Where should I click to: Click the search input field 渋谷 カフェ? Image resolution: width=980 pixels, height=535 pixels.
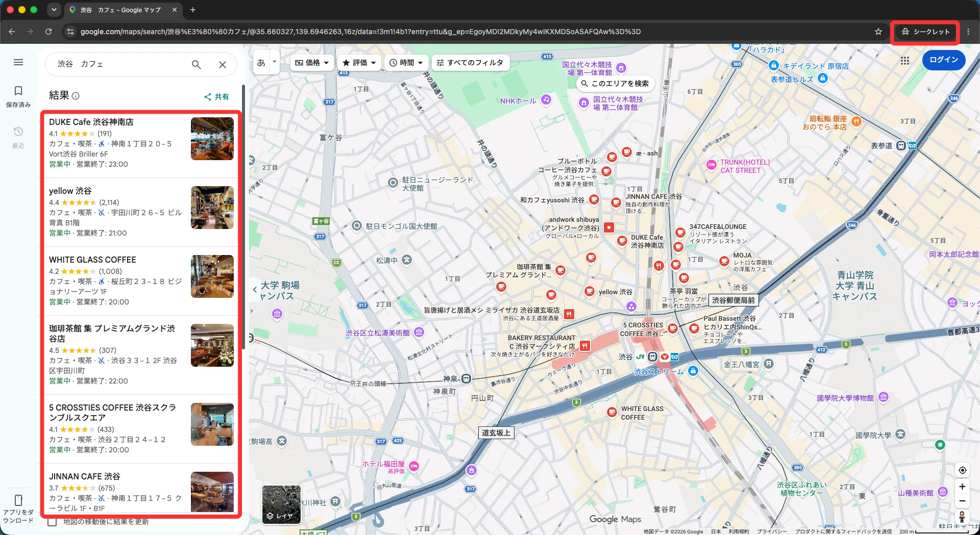coord(120,64)
